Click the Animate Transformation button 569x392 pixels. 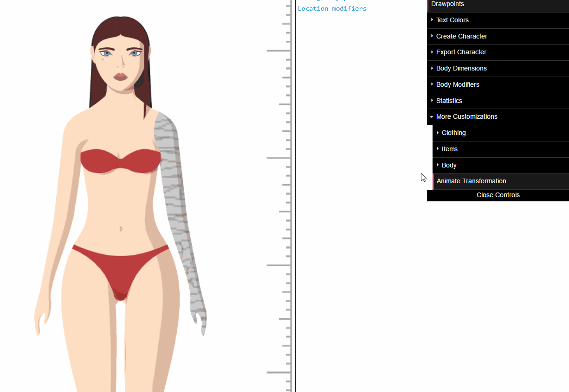point(471,181)
